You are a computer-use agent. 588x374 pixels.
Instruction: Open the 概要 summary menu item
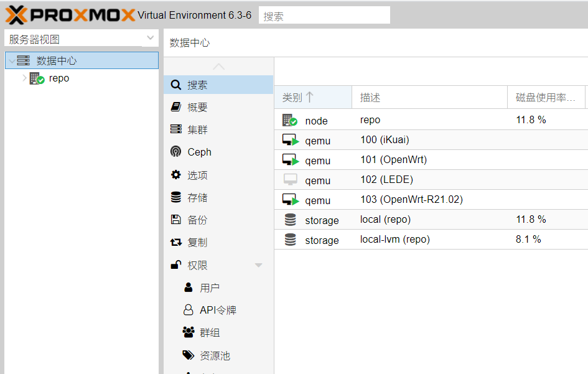click(197, 107)
